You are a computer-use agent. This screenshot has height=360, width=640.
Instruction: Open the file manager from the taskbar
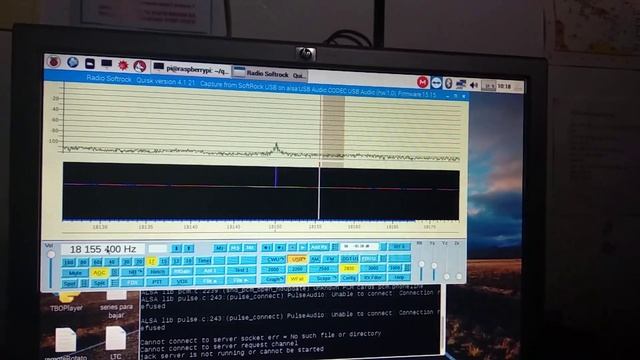pyautogui.click(x=90, y=63)
